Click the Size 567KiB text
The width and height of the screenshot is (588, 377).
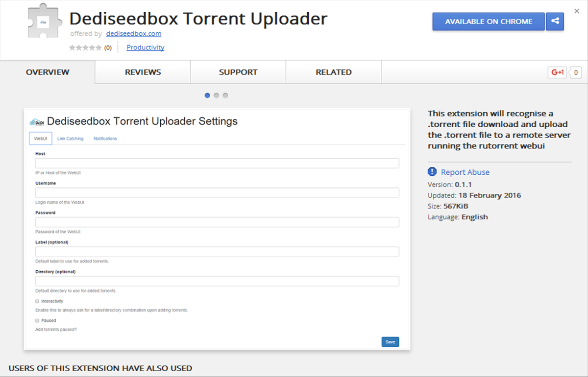pos(448,206)
